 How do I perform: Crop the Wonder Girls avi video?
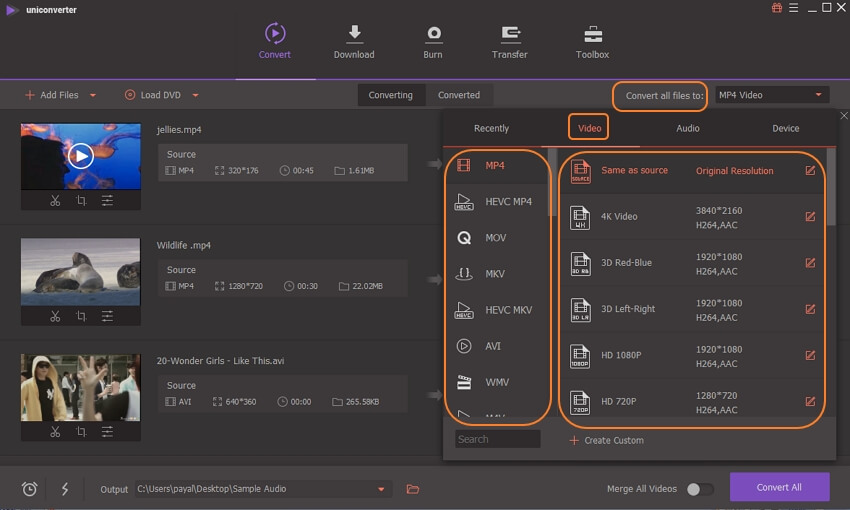(81, 431)
